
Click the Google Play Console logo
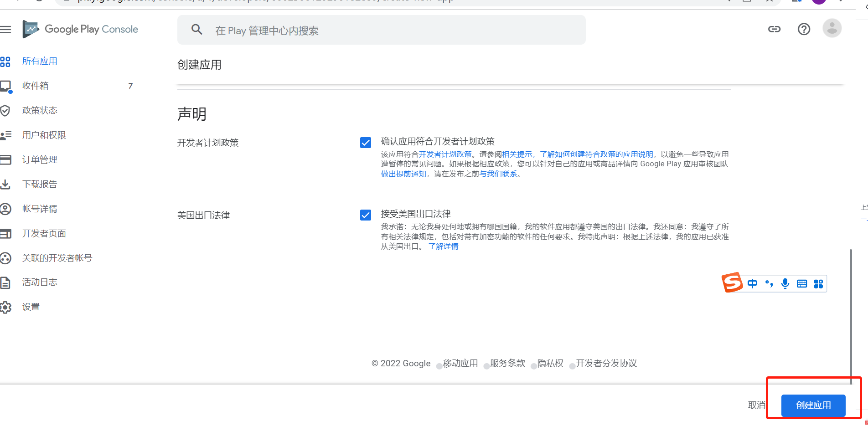click(80, 29)
